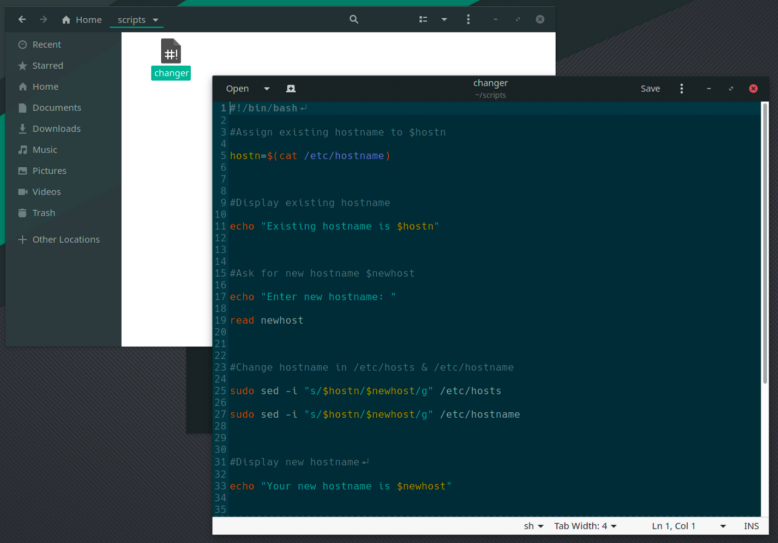
Task: Minimize the file manager window
Action: click(x=495, y=19)
